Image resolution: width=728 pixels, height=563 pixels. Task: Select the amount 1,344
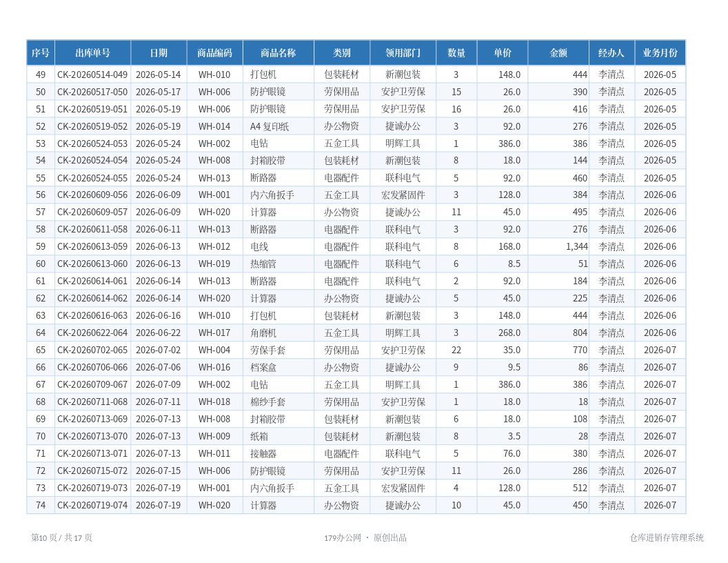click(576, 247)
